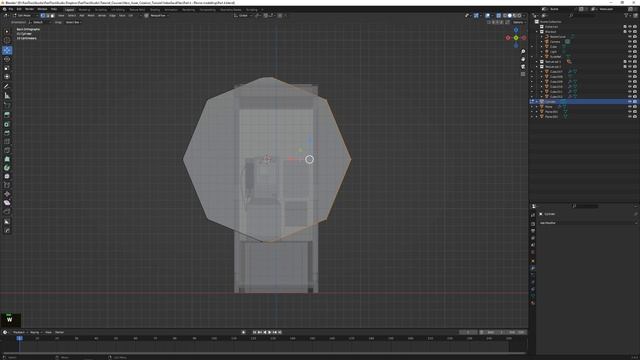The width and height of the screenshot is (640, 360).
Task: Open the Playback dropdown in timeline
Action: (x=20, y=332)
